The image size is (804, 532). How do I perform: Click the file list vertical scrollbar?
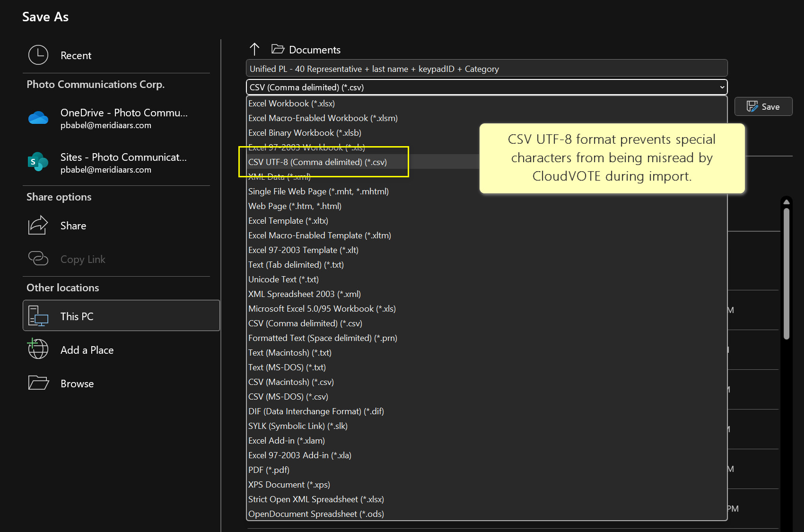tap(787, 273)
